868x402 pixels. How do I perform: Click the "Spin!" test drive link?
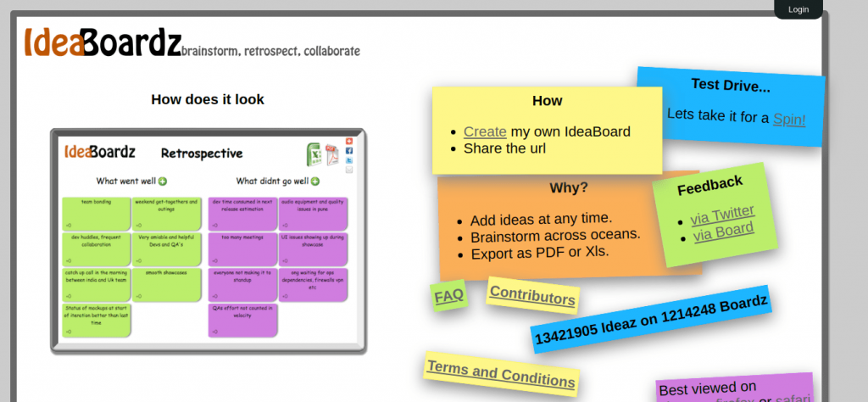[789, 119]
